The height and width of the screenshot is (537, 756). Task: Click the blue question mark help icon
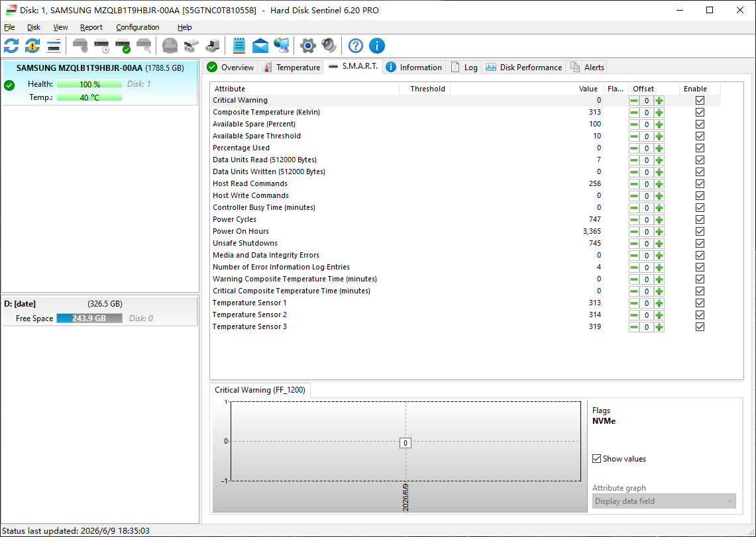click(355, 46)
